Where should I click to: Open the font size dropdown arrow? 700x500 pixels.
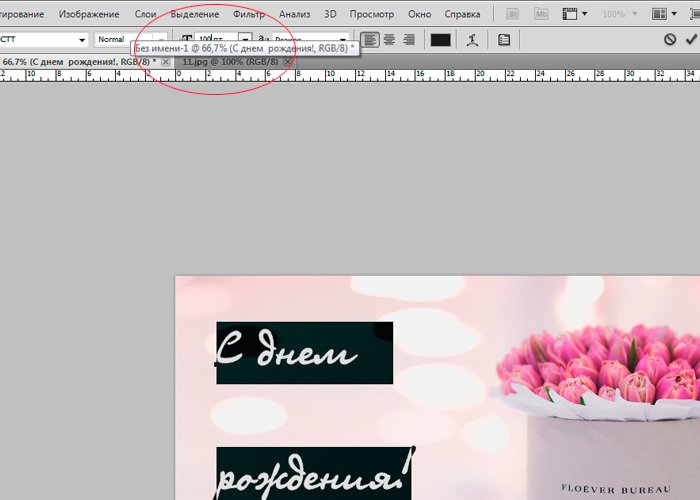(245, 38)
